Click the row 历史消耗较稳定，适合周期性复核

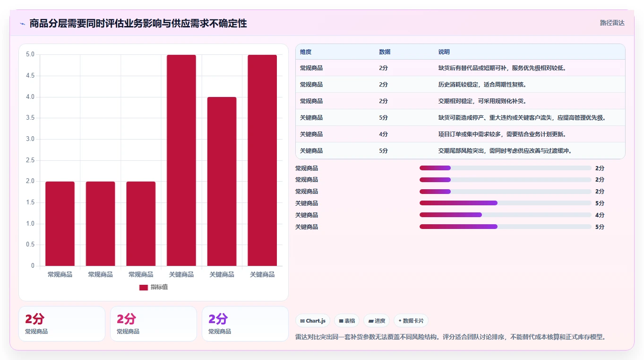click(x=460, y=84)
